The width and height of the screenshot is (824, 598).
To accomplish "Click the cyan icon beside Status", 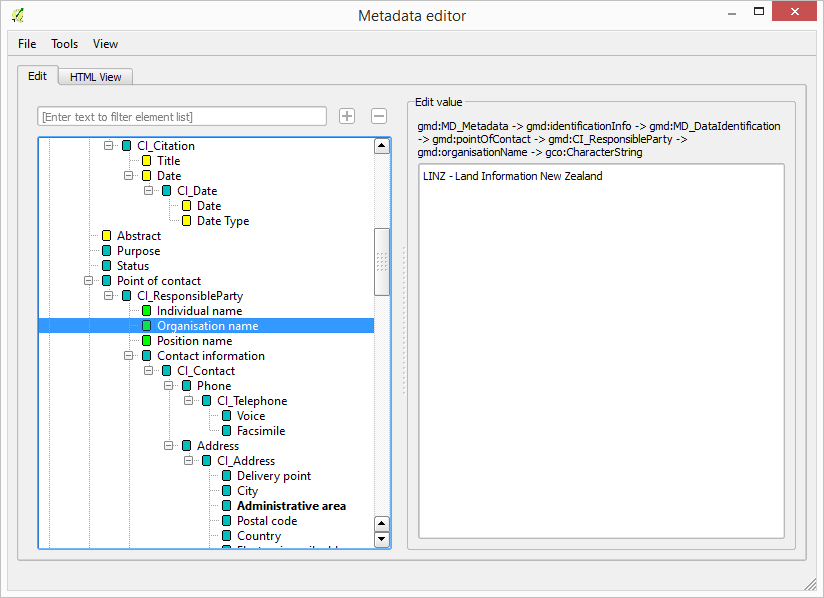I will click(x=107, y=266).
